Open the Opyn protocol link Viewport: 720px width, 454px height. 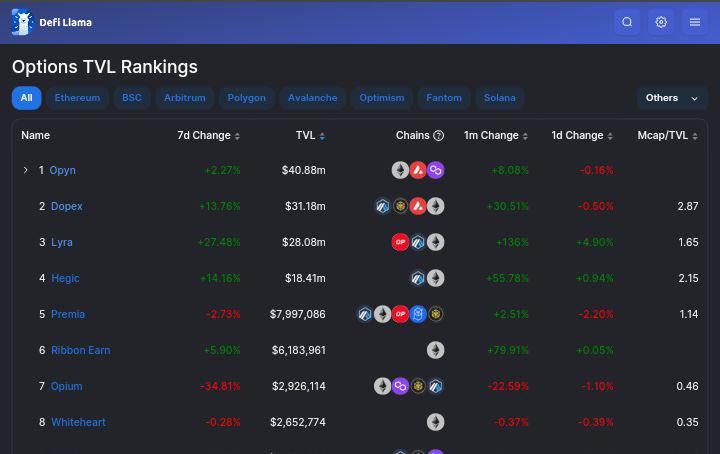(62, 170)
